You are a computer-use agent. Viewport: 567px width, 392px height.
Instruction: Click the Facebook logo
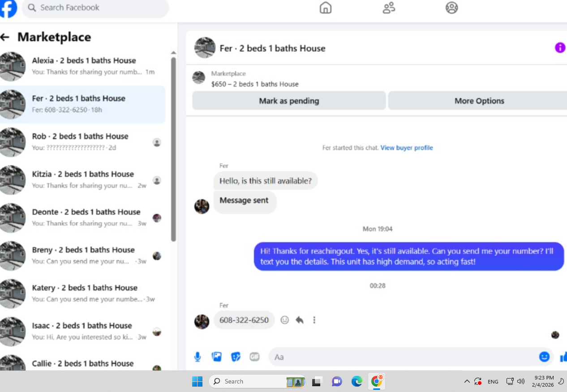(8, 8)
